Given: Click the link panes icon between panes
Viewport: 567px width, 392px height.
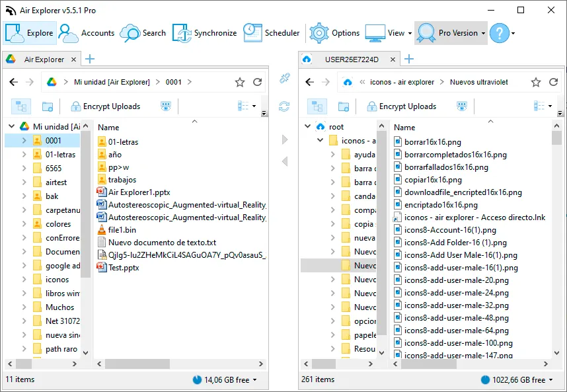Looking at the screenshot, I should pos(285,78).
